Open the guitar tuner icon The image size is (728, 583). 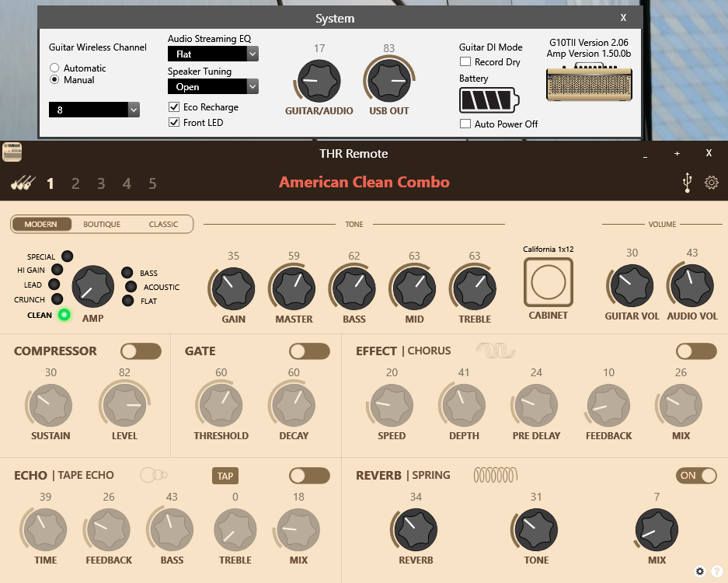[x=23, y=183]
